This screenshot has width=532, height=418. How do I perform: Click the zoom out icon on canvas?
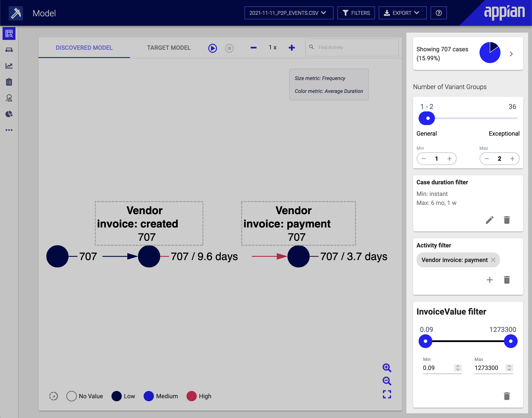(387, 381)
